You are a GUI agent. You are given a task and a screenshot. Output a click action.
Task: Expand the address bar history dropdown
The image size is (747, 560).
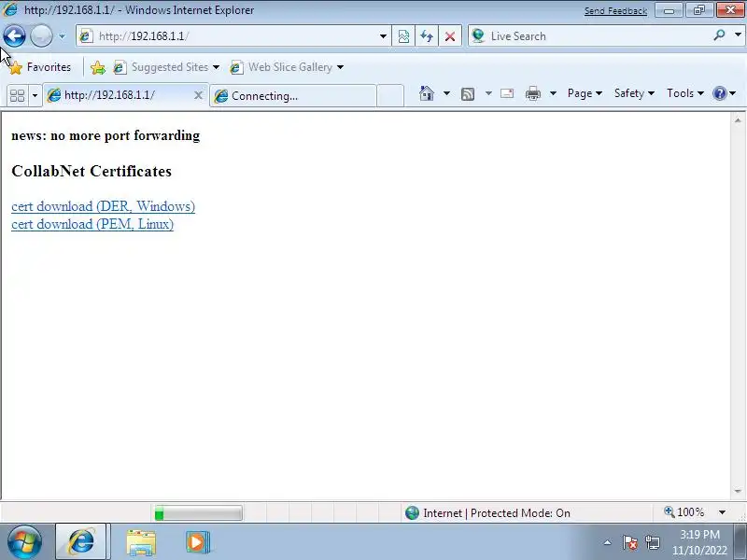pos(383,36)
